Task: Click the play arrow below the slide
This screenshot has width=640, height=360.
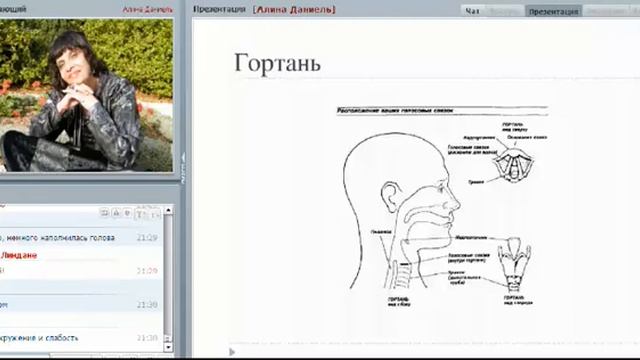Action: click(232, 352)
